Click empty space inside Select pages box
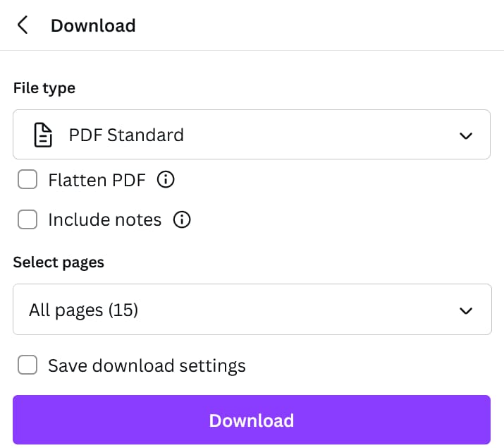The height and width of the screenshot is (448, 504). click(x=296, y=310)
